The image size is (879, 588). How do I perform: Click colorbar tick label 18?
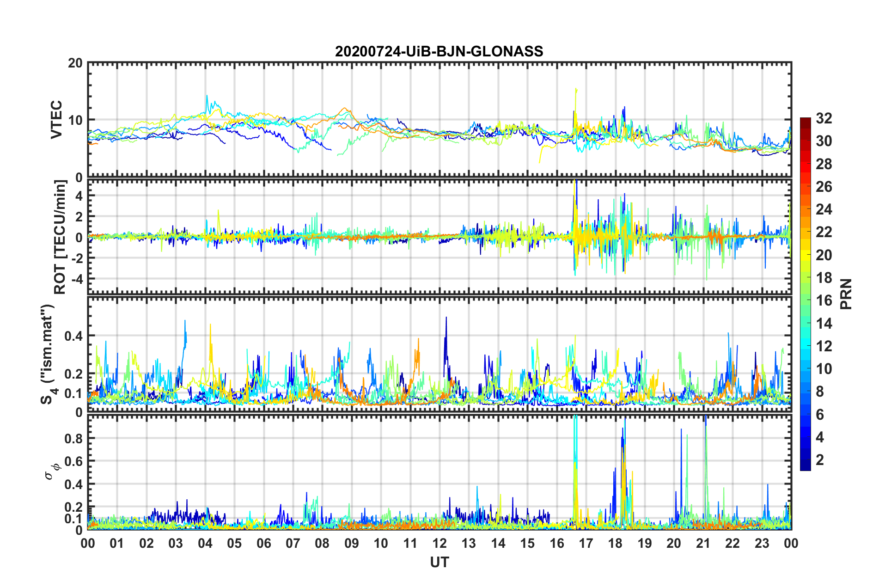(824, 278)
